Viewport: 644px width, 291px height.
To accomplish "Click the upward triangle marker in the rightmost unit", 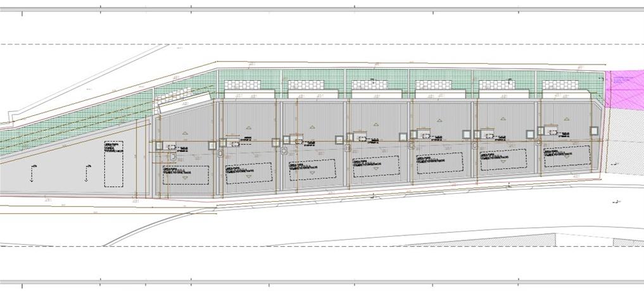I will pyautogui.click(x=565, y=118).
